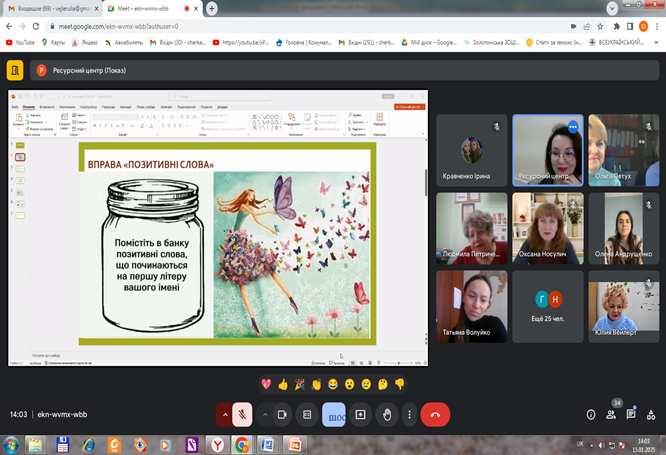Raise hand in the meeting
The width and height of the screenshot is (666, 455).
coord(387,415)
